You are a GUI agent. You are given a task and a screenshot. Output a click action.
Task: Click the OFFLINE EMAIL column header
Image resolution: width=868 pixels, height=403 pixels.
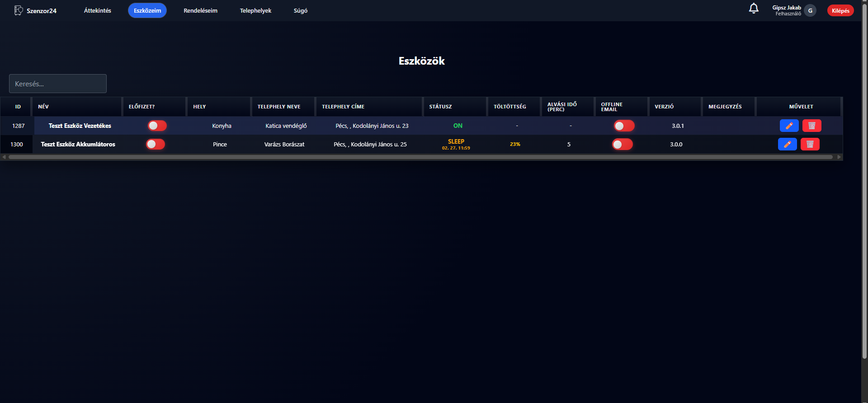click(x=621, y=107)
